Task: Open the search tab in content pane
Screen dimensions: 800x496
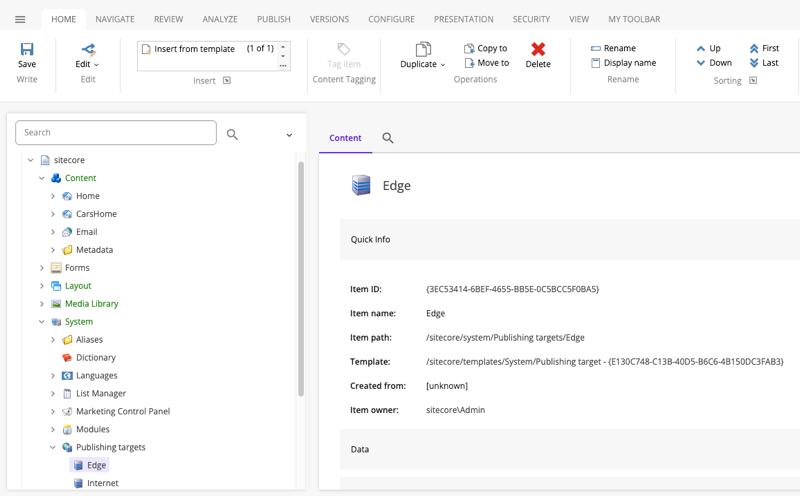Action: click(x=388, y=138)
